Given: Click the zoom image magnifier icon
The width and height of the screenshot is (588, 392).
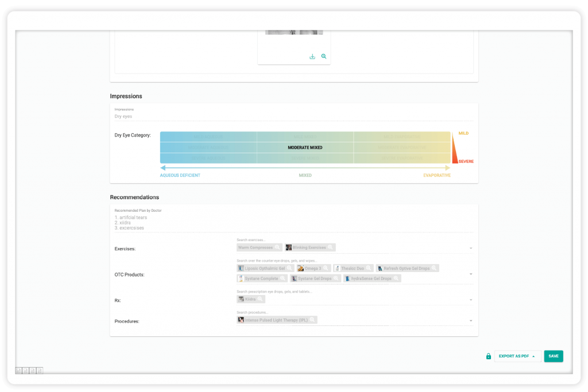Looking at the screenshot, I should pos(324,57).
